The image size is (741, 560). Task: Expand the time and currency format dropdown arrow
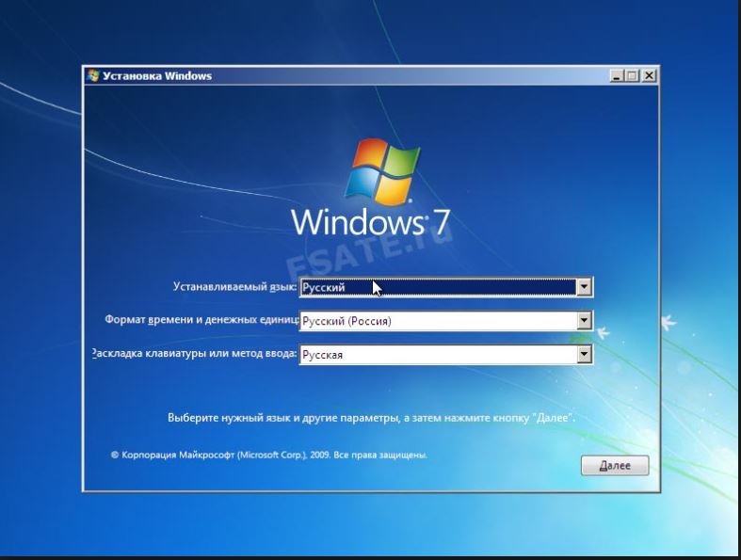584,321
